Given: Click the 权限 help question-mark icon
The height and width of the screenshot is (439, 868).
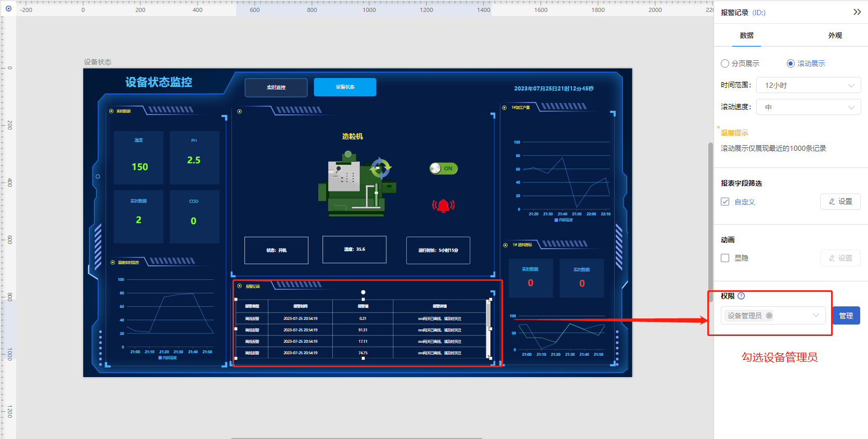Looking at the screenshot, I should coord(741,296).
